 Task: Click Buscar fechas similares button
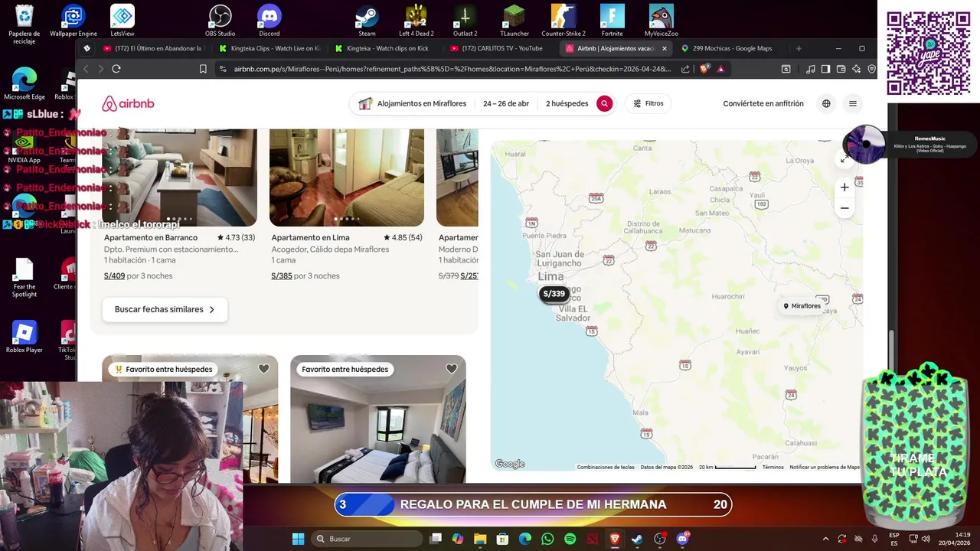(165, 310)
